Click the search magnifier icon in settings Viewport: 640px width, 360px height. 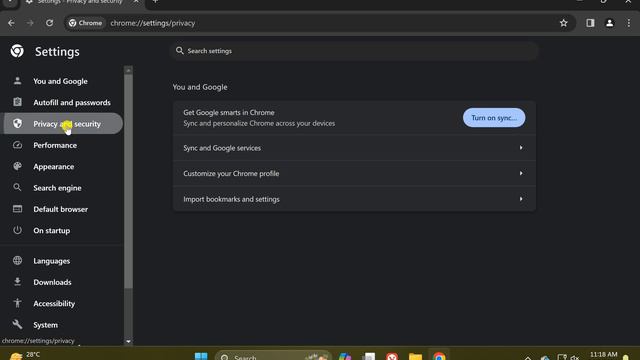point(180,51)
